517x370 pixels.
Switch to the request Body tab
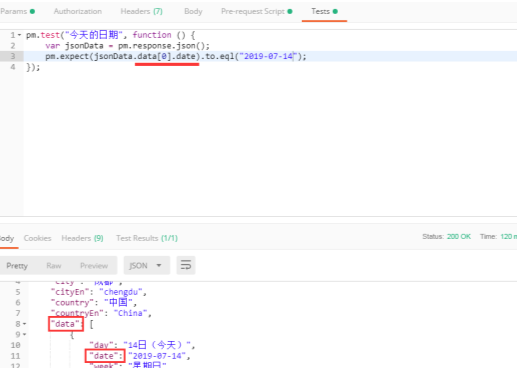193,11
